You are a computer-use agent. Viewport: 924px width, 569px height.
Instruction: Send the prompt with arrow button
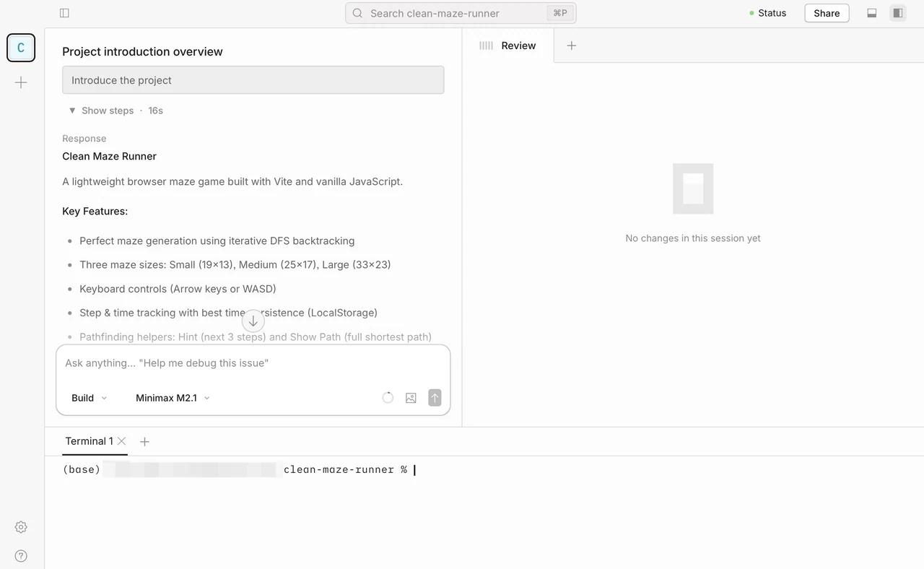435,398
